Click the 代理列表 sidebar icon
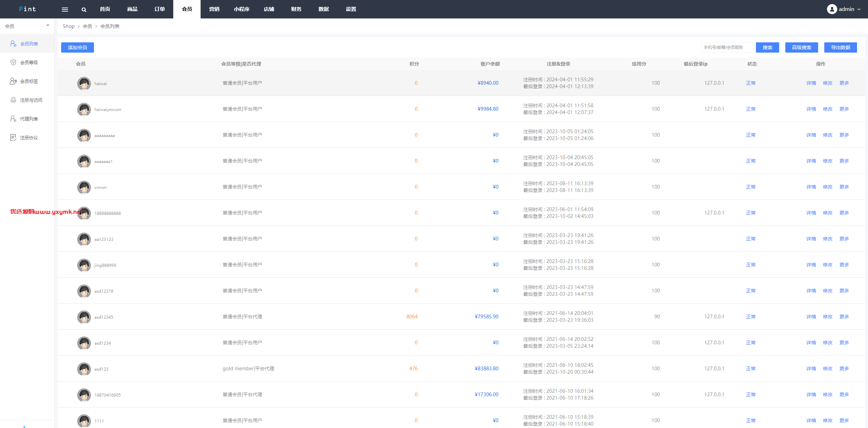Screen dimensions: 868x428 click(x=13, y=119)
